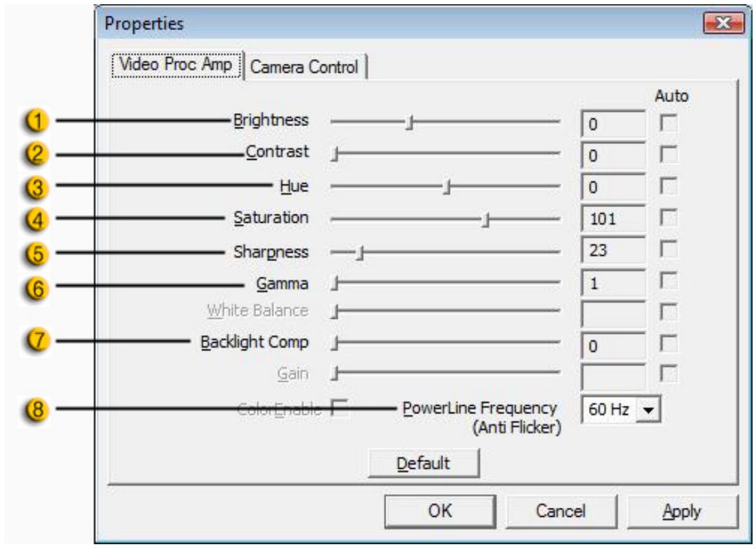Screen dimensions: 756x549
Task: Click the Gamma value input field
Action: pyautogui.click(x=614, y=283)
